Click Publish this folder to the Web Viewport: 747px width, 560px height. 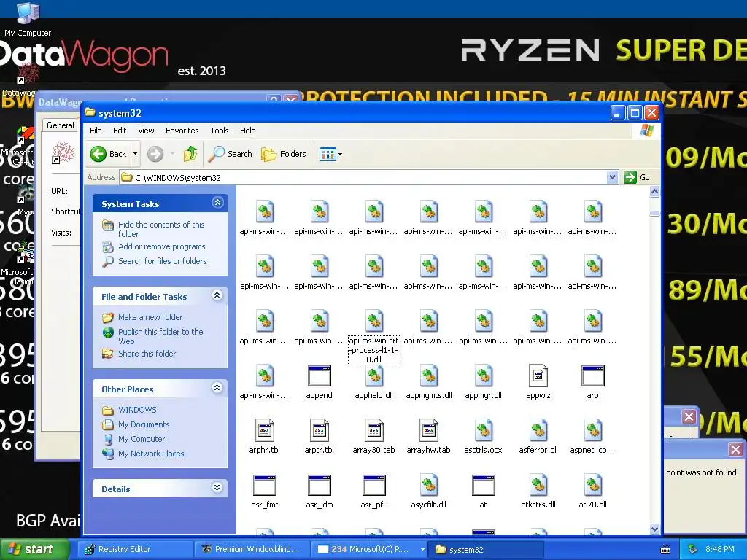tap(160, 336)
